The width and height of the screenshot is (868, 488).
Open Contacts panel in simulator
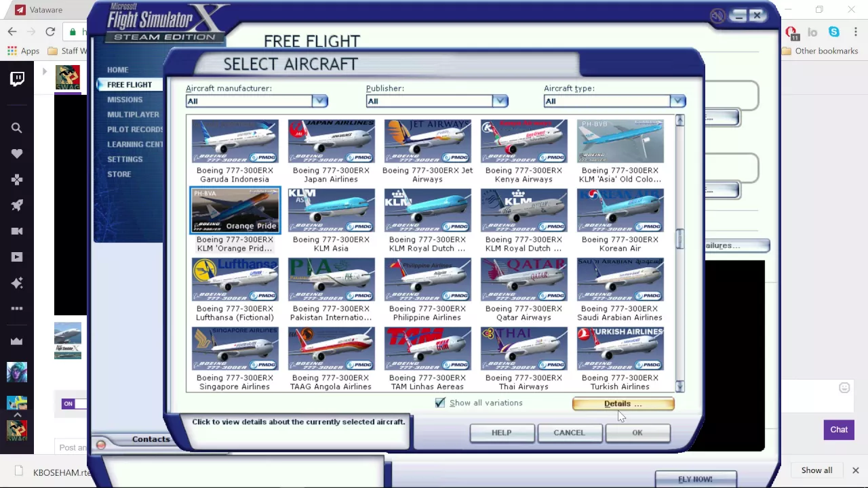click(151, 439)
